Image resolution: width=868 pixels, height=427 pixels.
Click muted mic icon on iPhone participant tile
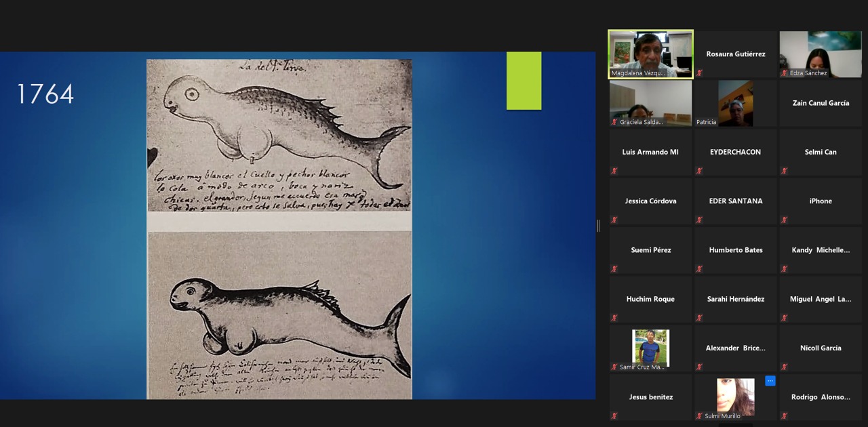click(784, 220)
